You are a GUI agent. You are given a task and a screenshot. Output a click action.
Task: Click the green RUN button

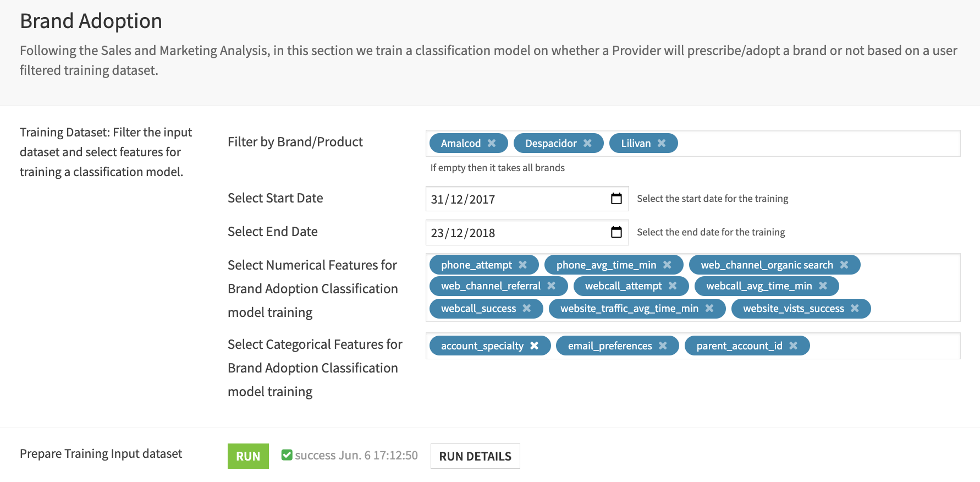pos(248,456)
